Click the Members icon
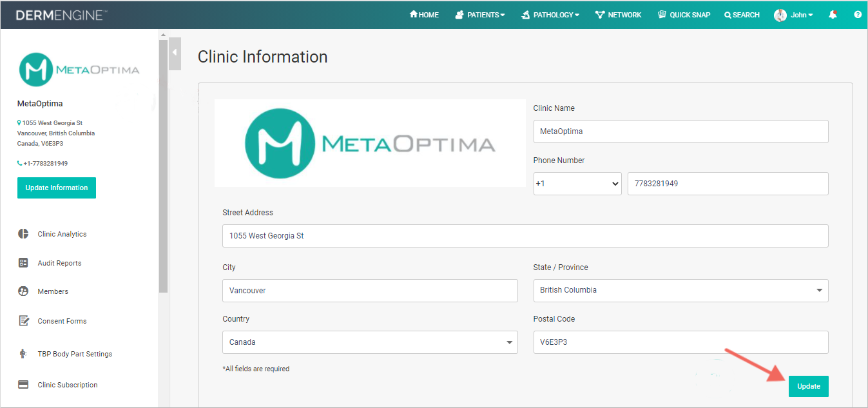 coord(23,291)
